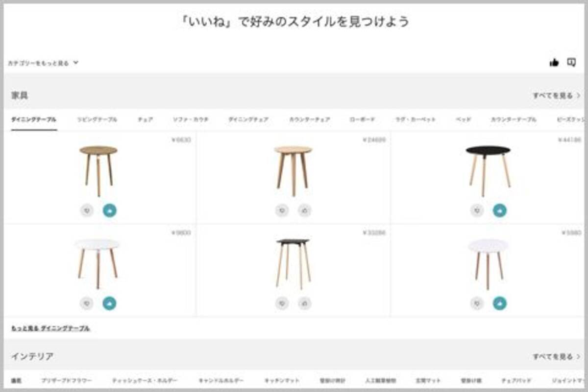
Task: Click the ¥6630 price label
Action: [x=181, y=140]
